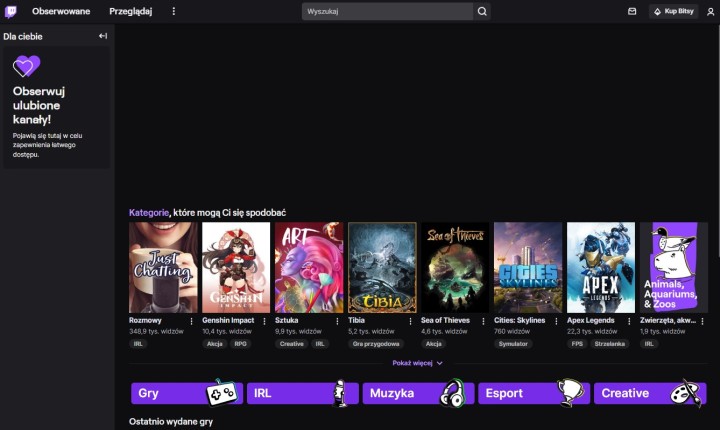Open the user profile icon
Screen dimensions: 720x430
coord(710,11)
